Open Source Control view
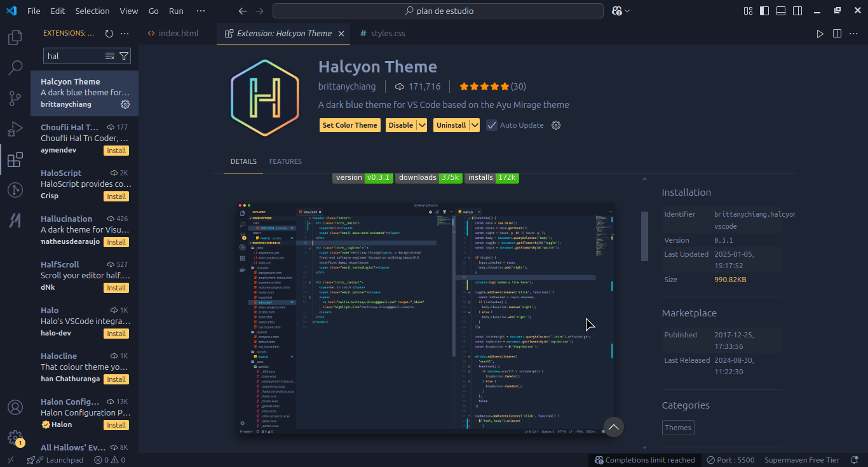The width and height of the screenshot is (868, 467). [15, 98]
